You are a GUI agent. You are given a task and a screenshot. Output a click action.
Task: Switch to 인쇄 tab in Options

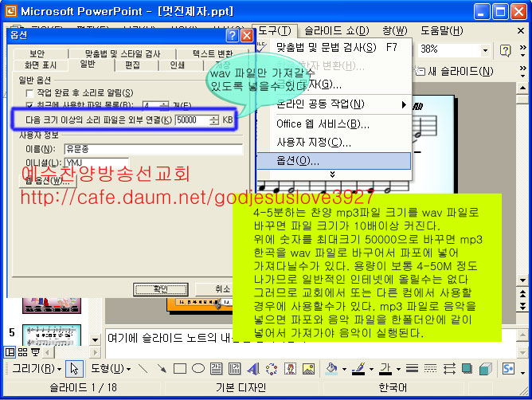pyautogui.click(x=177, y=65)
